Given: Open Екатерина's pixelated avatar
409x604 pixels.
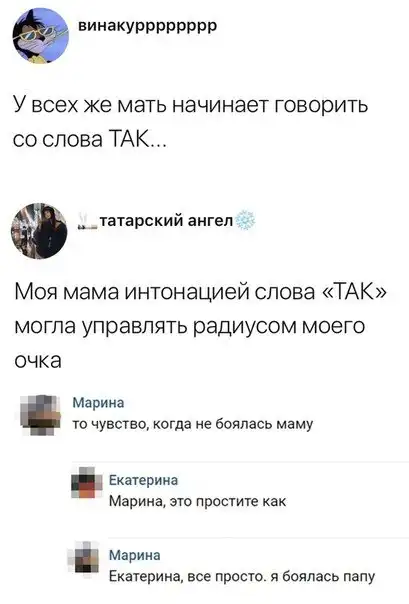Looking at the screenshot, I should click(87, 483).
